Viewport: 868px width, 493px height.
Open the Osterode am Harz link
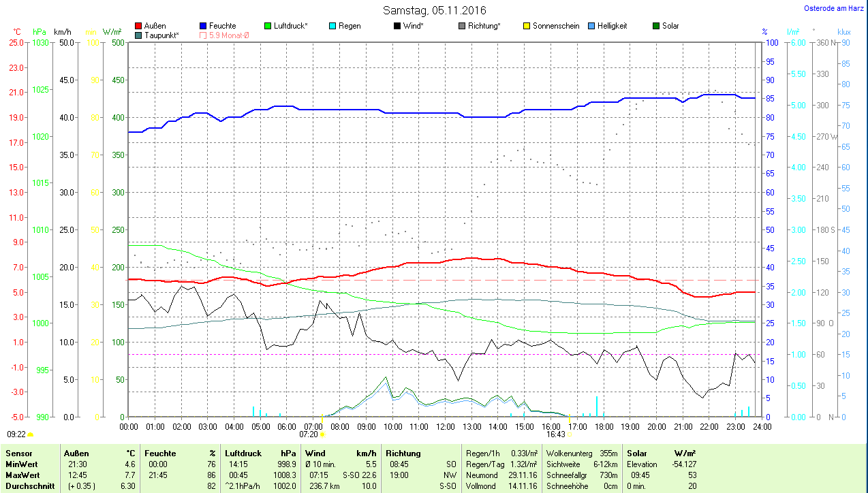tap(835, 9)
